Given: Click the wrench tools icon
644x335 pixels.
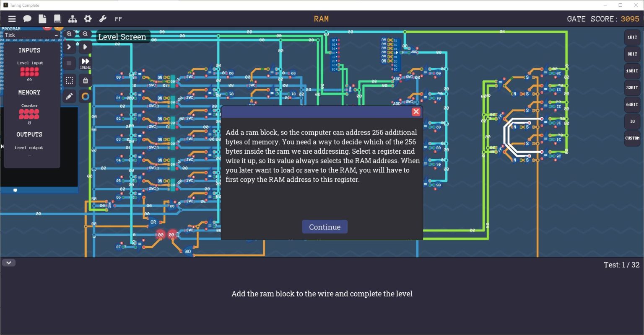Looking at the screenshot, I should 103,19.
